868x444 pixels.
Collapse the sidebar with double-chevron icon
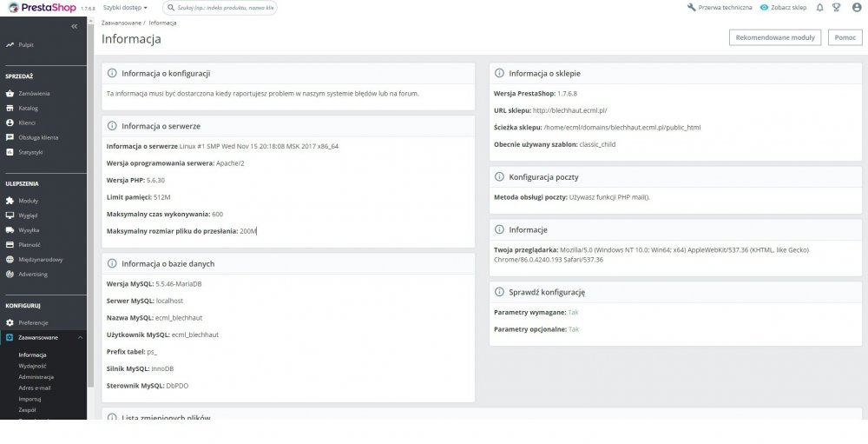pyautogui.click(x=75, y=27)
